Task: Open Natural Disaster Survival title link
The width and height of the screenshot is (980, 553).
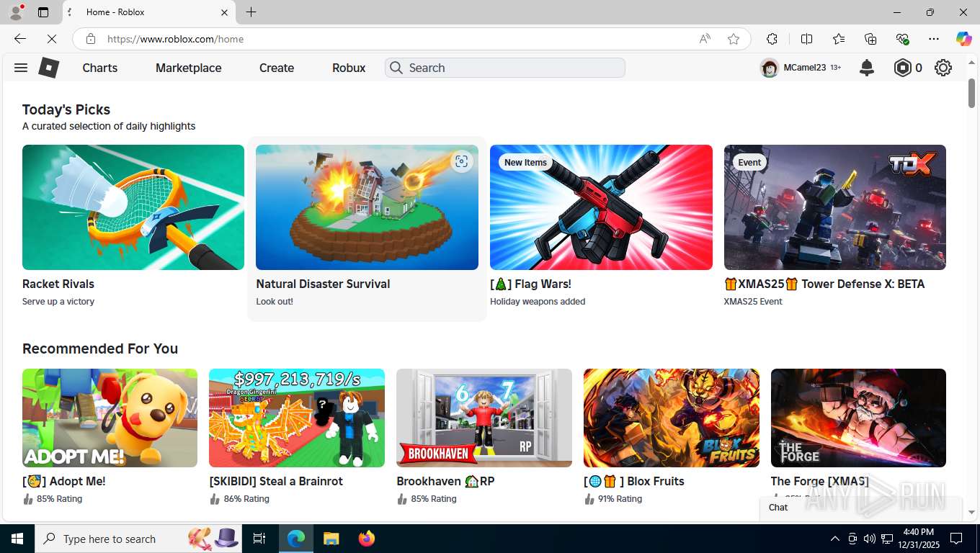Action: (x=323, y=284)
